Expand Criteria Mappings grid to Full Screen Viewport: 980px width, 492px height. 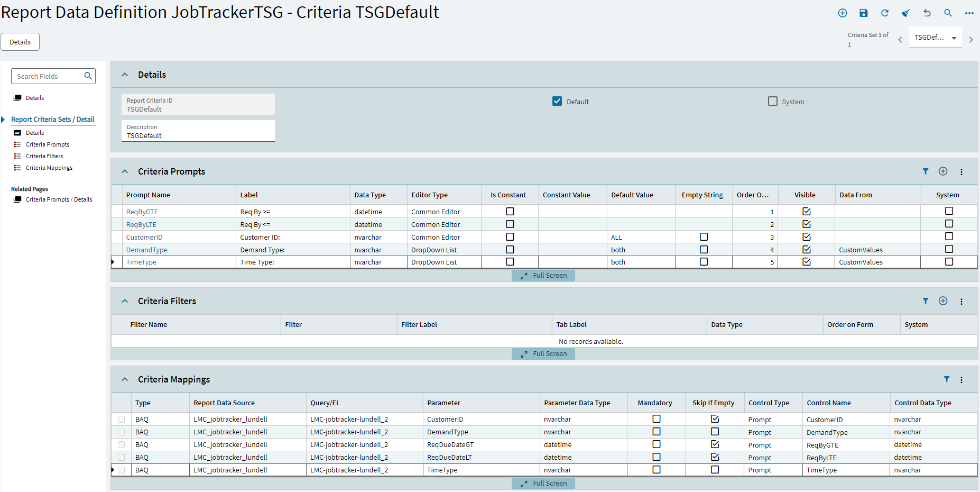click(543, 484)
